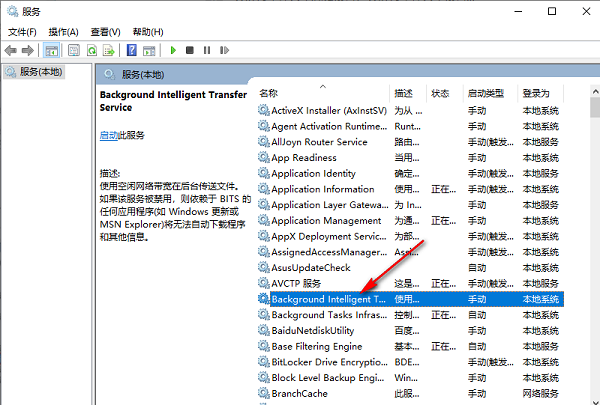
Task: Click the 启动 link to start service
Action: tap(109, 135)
